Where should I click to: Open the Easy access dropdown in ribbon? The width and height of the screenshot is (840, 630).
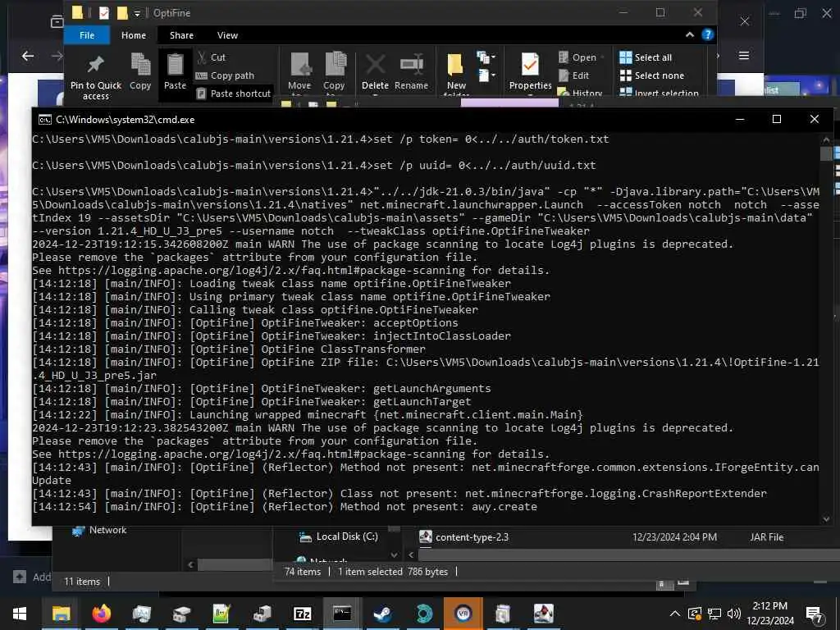tap(486, 75)
